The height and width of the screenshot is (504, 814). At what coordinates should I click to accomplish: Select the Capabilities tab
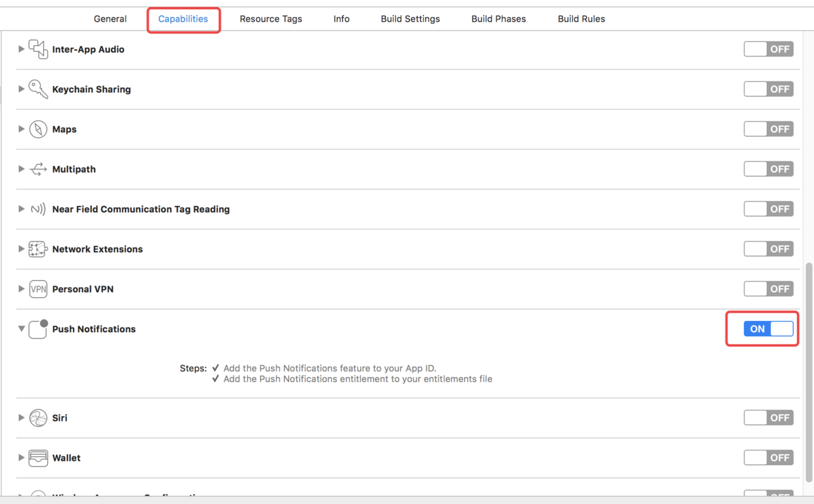coord(183,19)
